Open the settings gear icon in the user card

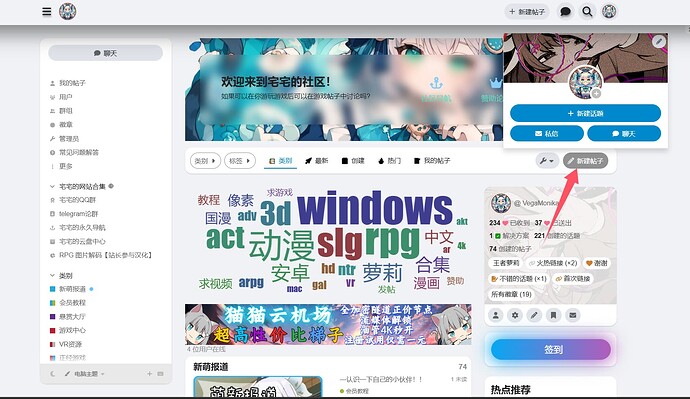(515, 315)
